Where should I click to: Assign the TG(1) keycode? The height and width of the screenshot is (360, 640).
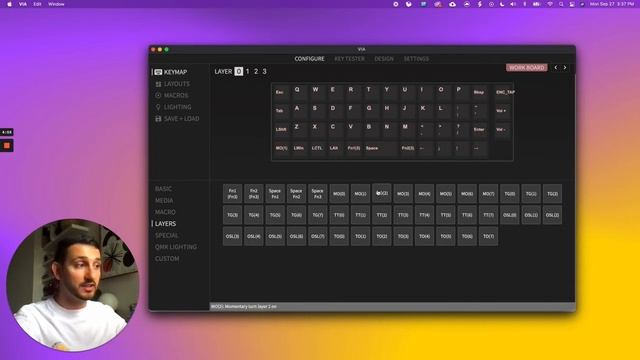(x=531, y=193)
